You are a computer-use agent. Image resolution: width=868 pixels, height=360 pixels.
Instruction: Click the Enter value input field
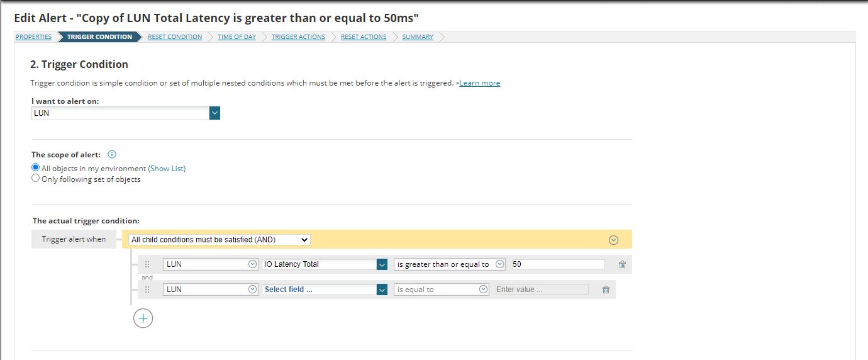pyautogui.click(x=542, y=290)
